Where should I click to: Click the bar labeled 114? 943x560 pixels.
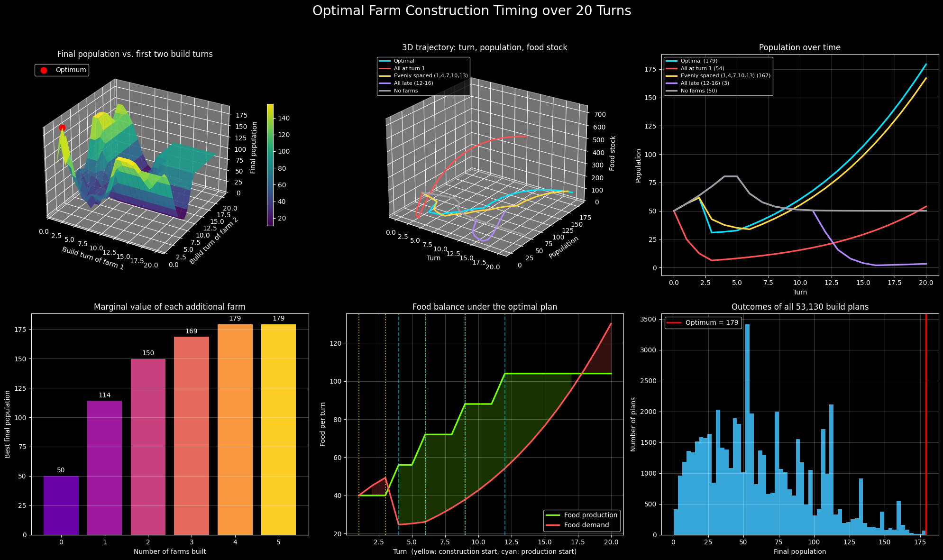tap(104, 468)
